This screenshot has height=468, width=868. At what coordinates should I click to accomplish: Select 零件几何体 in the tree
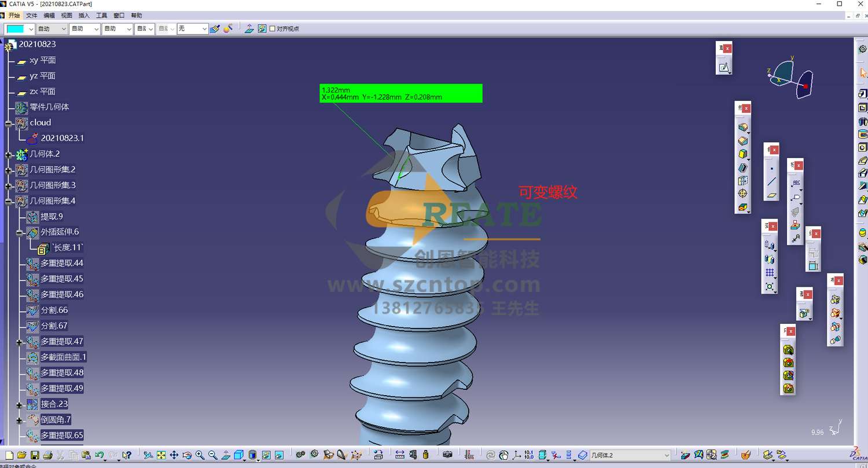pos(49,107)
